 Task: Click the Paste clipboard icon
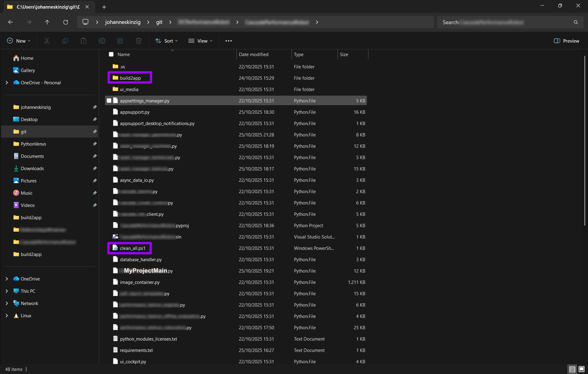[x=84, y=41]
